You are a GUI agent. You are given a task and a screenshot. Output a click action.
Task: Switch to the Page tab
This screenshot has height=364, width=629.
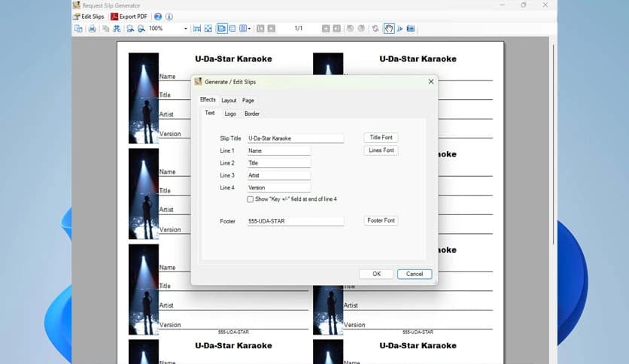[248, 100]
